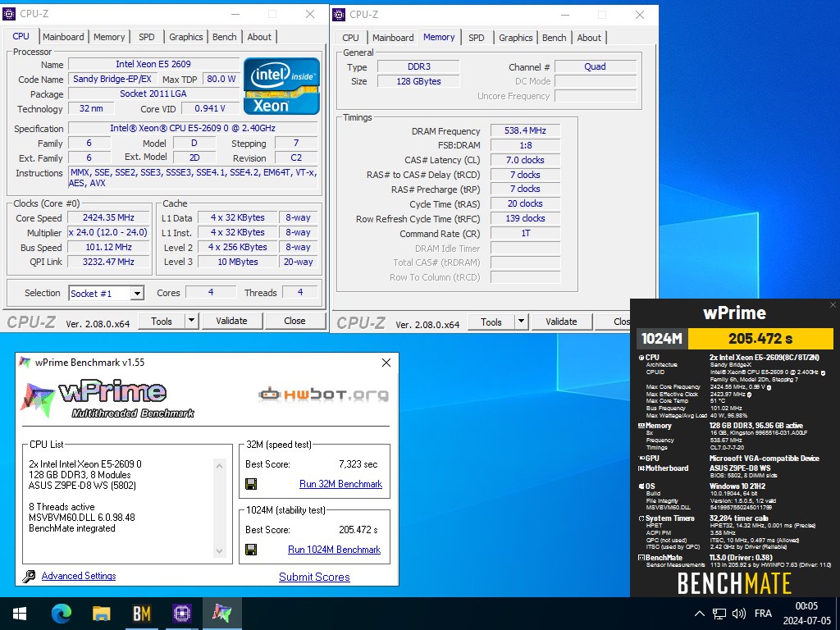840x630 pixels.
Task: Click '8 Threads active' in CPU List
Action: coord(62,507)
